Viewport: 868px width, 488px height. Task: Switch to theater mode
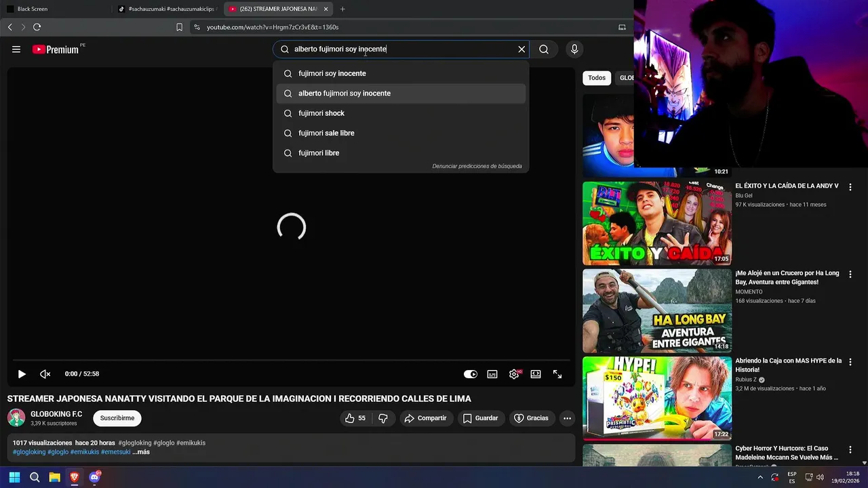pyautogui.click(x=536, y=374)
